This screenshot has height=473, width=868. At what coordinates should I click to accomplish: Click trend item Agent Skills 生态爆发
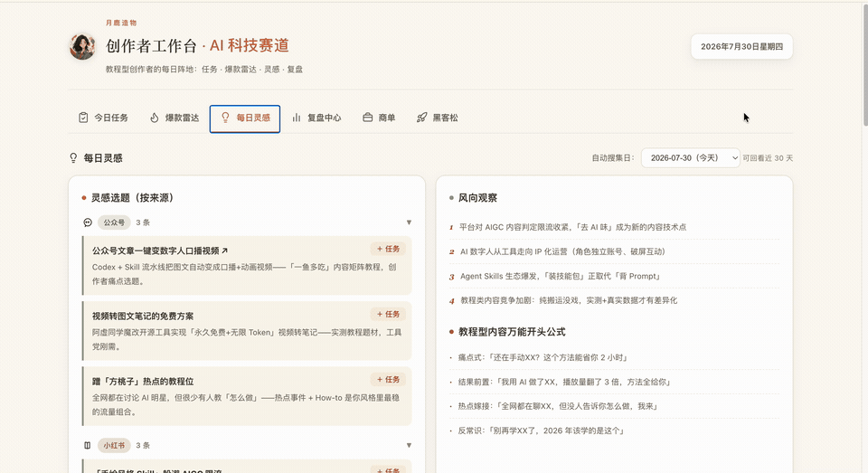click(x=614, y=276)
